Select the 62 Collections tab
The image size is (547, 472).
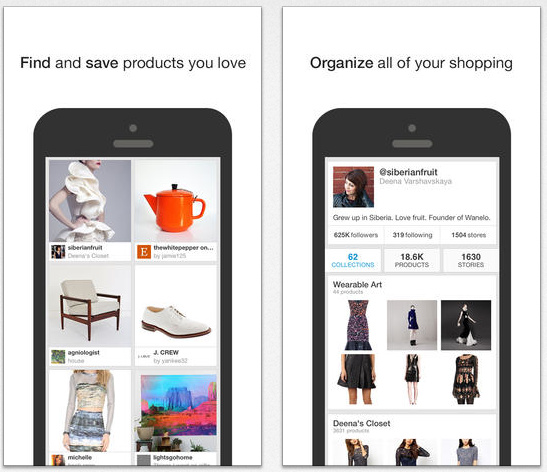[x=353, y=261]
